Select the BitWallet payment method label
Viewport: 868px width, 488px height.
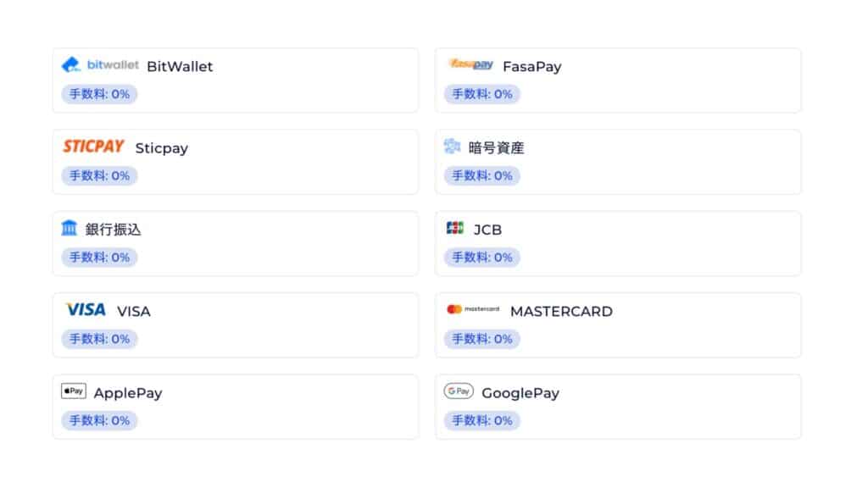click(x=180, y=66)
